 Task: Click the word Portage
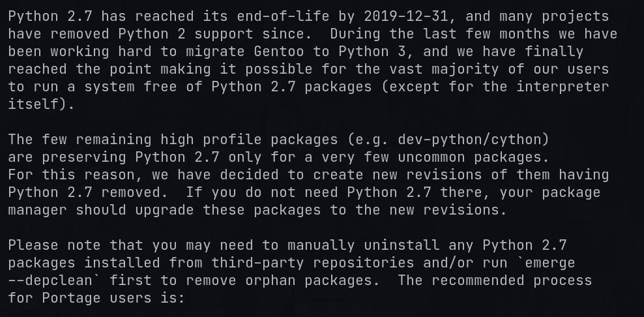click(71, 297)
